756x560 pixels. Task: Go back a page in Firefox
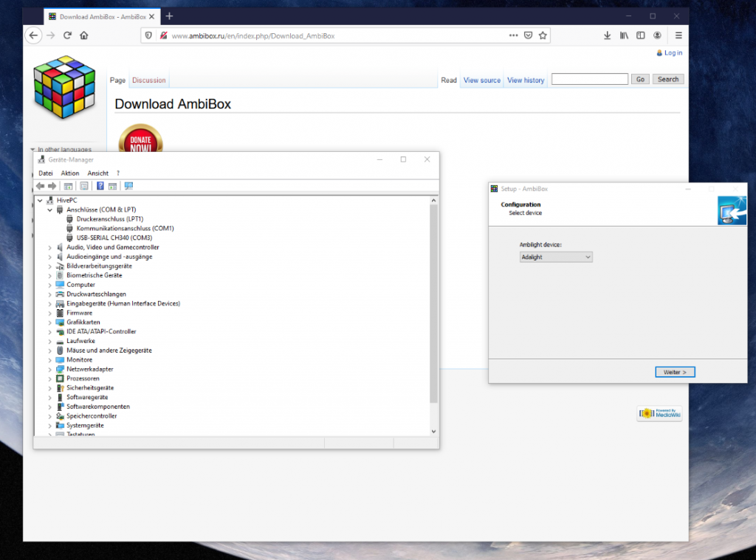point(33,35)
